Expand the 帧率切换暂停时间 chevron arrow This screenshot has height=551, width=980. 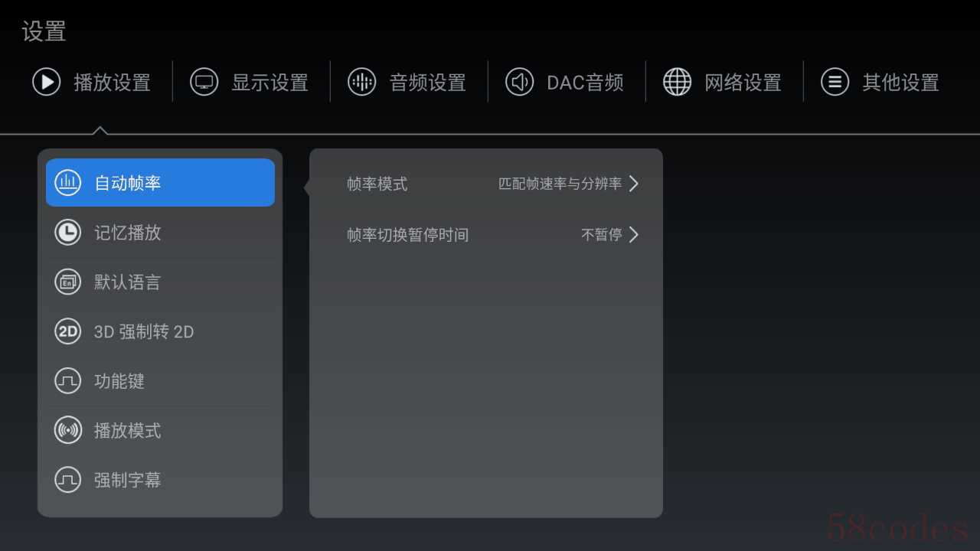[633, 235]
